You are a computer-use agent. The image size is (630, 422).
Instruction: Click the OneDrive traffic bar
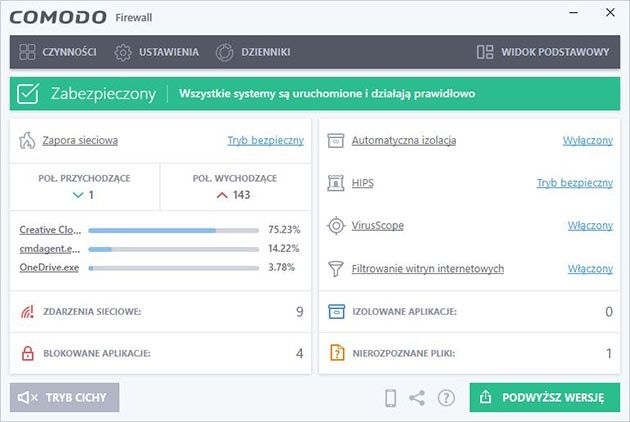click(174, 268)
